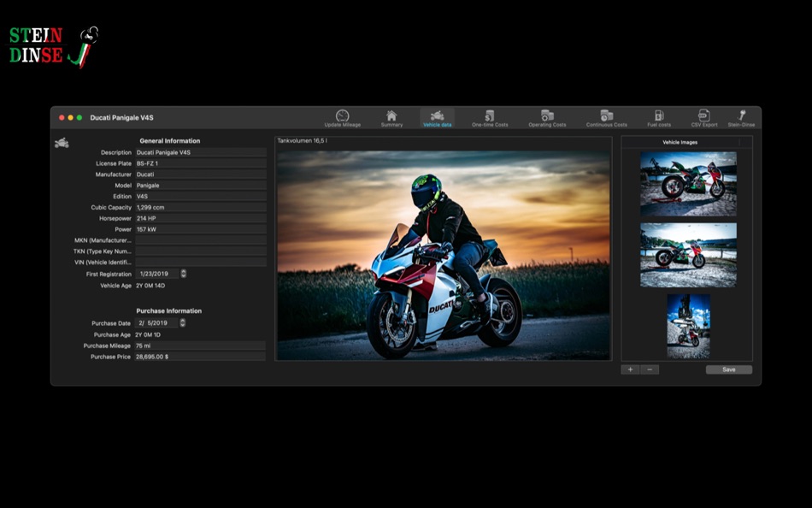Click the Purchase Age value 2Y 0M 1D
Viewport: 812px width, 508px height.
coord(148,335)
